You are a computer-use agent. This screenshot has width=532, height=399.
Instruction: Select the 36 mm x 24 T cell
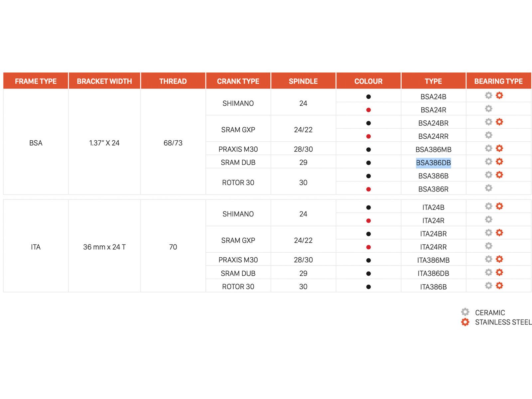coord(104,247)
